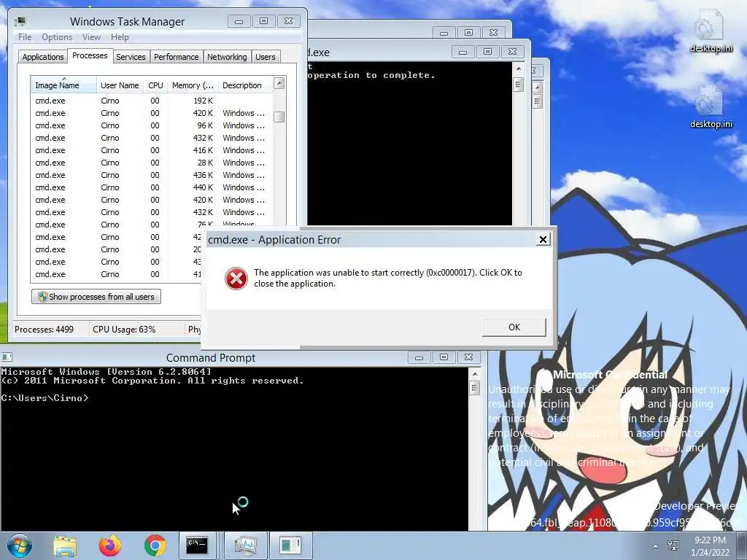Click the Command Prompt scroll up arrow
The height and width of the screenshot is (560, 747).
pos(474,374)
